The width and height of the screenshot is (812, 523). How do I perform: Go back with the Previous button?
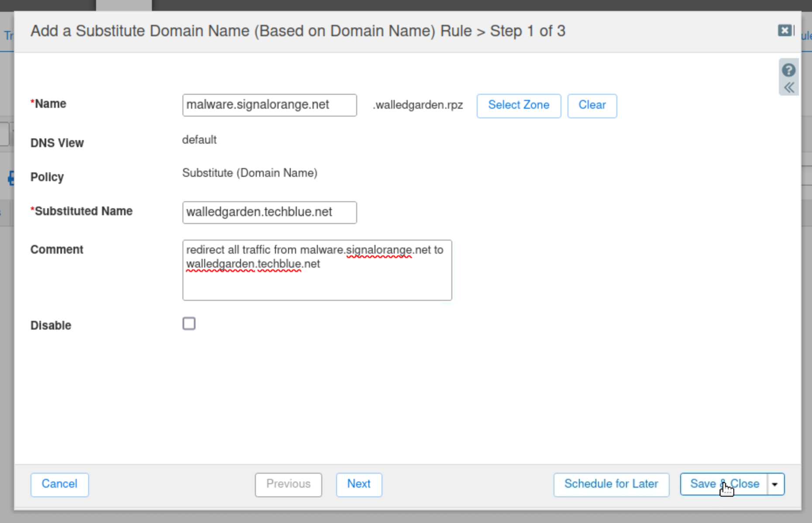coord(288,484)
